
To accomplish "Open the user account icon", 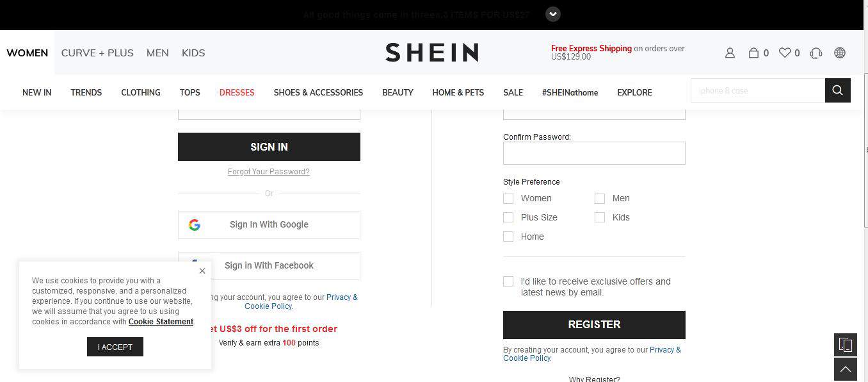I will click(x=730, y=53).
